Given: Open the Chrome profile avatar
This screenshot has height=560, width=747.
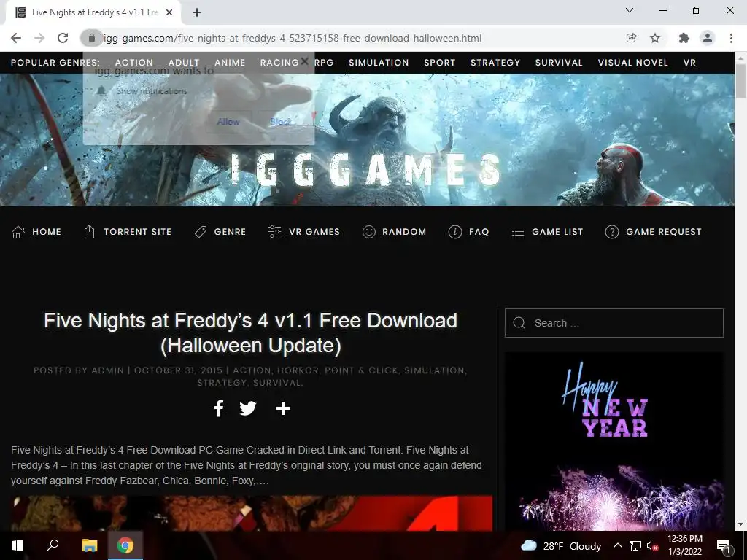Looking at the screenshot, I should pyautogui.click(x=708, y=38).
